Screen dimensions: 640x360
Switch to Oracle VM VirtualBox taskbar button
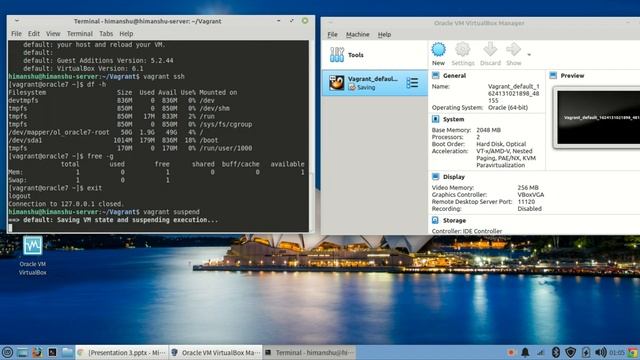(215, 352)
